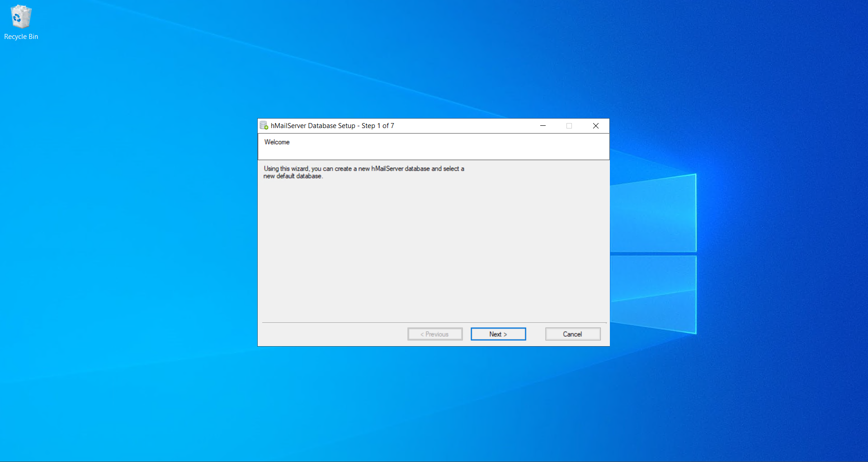Minimize the Database Setup window
Screen dimensions: 868x462
point(543,126)
